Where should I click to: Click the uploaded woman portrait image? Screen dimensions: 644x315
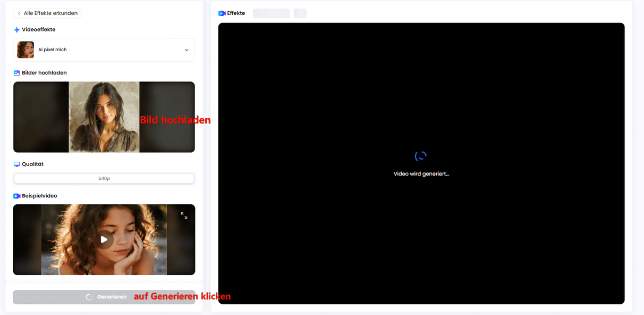104,117
